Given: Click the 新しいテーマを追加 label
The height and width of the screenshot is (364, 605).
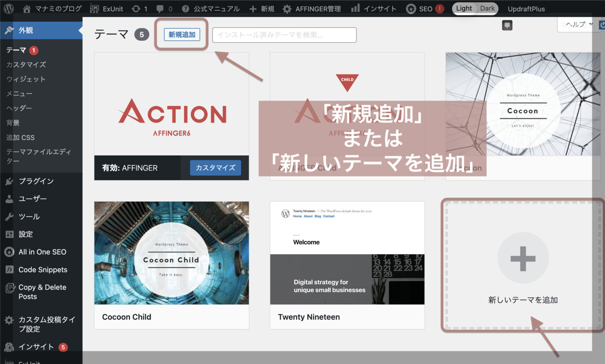Looking at the screenshot, I should 523,300.
